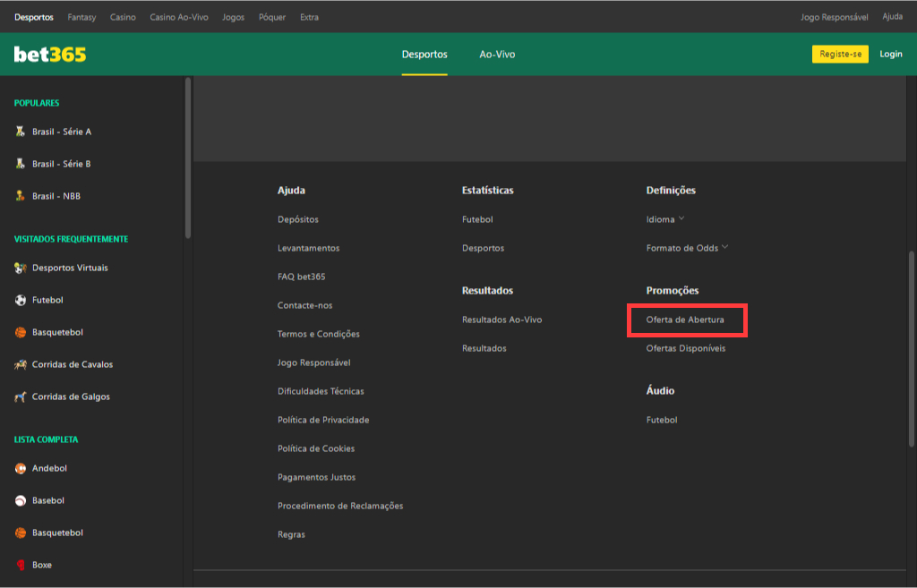Viewport: 917px width, 588px height.
Task: Open Jogos in the top menu
Action: [x=234, y=17]
